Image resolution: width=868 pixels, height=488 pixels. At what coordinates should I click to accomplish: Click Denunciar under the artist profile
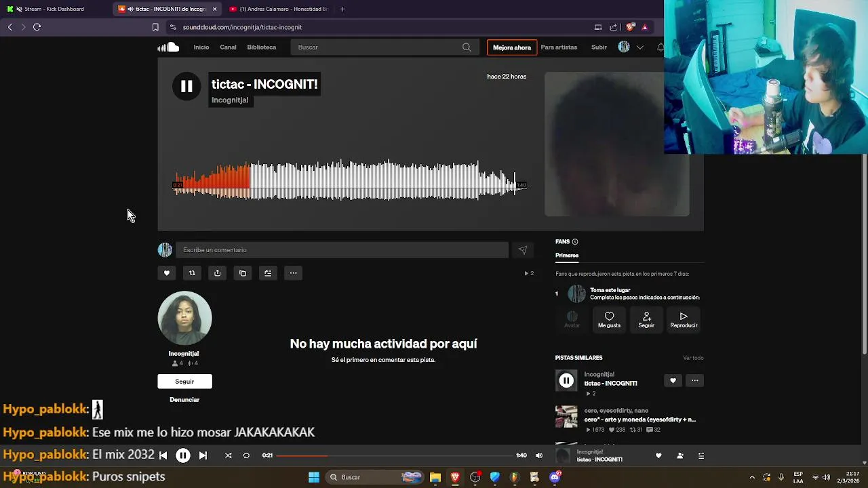pyautogui.click(x=184, y=400)
